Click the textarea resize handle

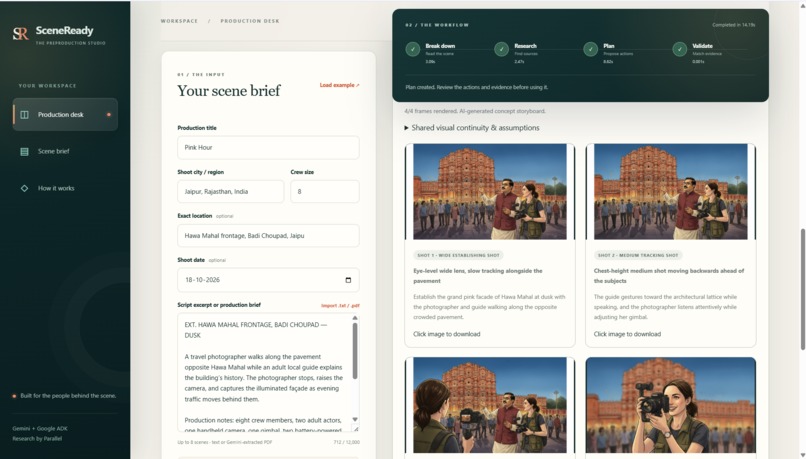click(x=356, y=429)
